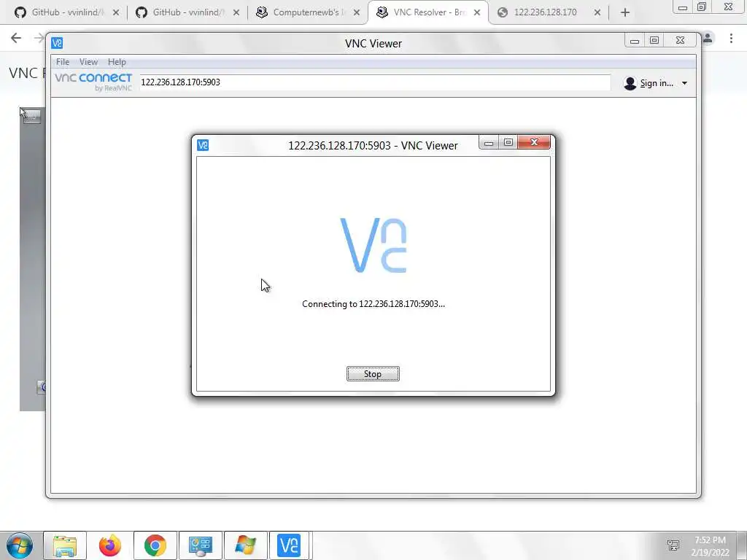Screen dimensions: 747x560
Task: Restore the browser window size
Action: (x=702, y=7)
